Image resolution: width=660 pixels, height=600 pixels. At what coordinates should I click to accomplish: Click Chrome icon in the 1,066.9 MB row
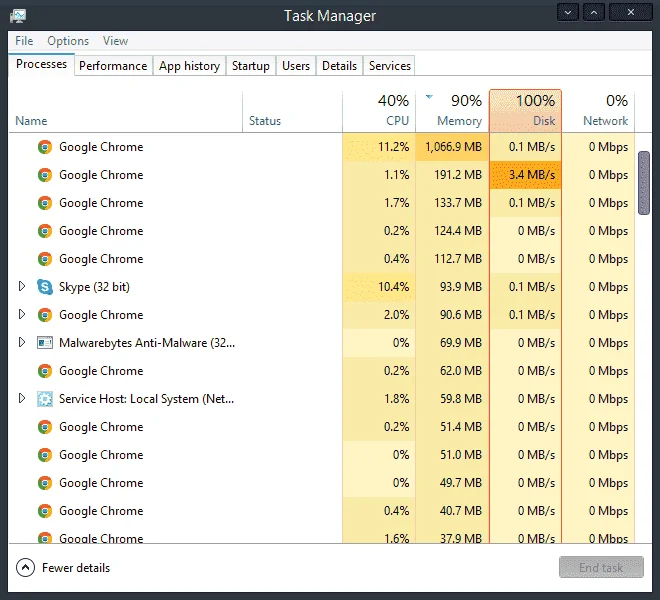(45, 147)
